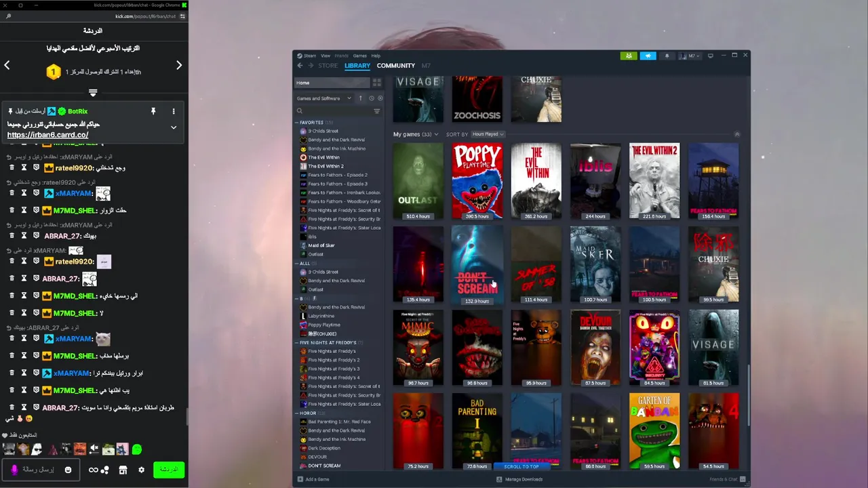The image size is (868, 488).
Task: Click the purple microphone icon in chat
Action: pos(14,470)
